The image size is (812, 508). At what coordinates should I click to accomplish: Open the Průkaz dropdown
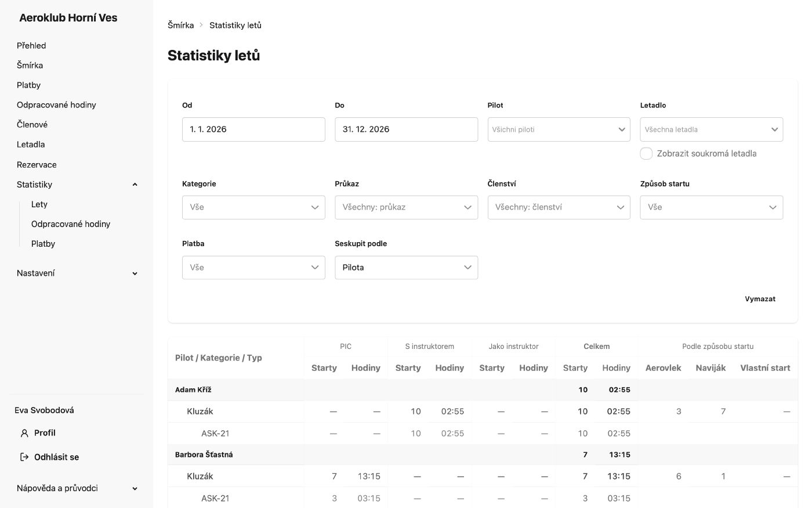[406, 207]
